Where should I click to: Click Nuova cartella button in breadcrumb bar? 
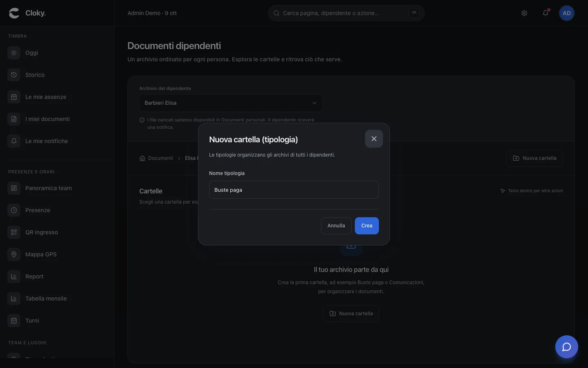[535, 158]
